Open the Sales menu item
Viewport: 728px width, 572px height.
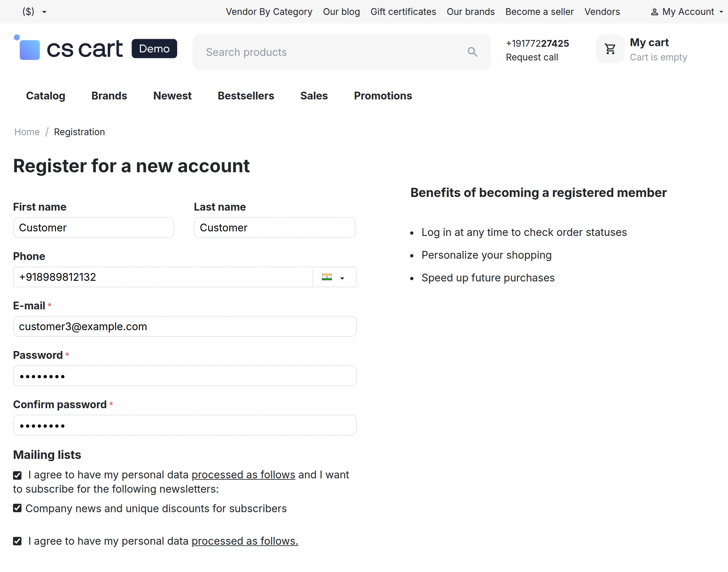314,96
